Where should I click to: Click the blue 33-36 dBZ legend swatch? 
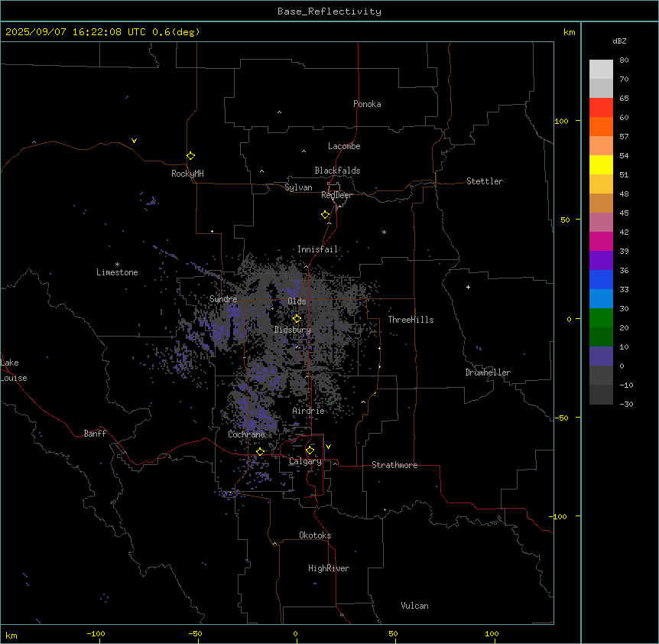tap(601, 279)
